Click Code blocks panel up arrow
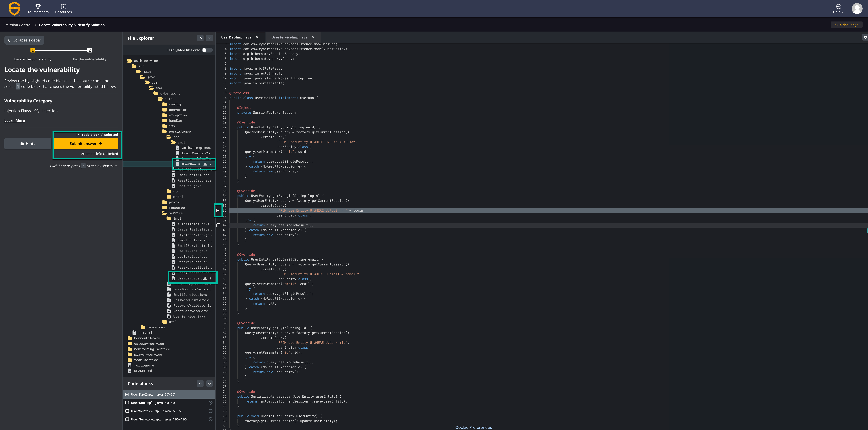868x430 pixels. point(200,383)
